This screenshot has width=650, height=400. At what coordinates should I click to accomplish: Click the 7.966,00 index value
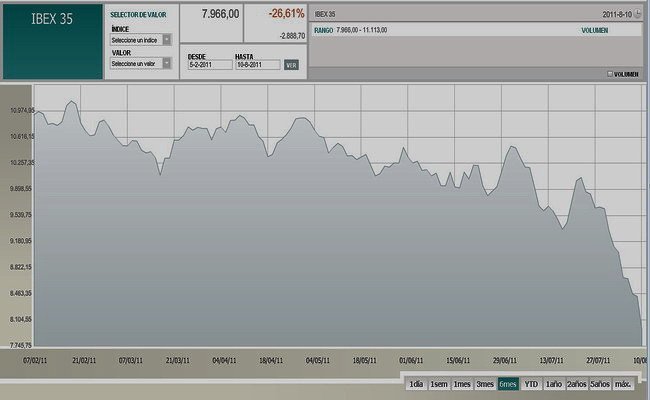[220, 14]
